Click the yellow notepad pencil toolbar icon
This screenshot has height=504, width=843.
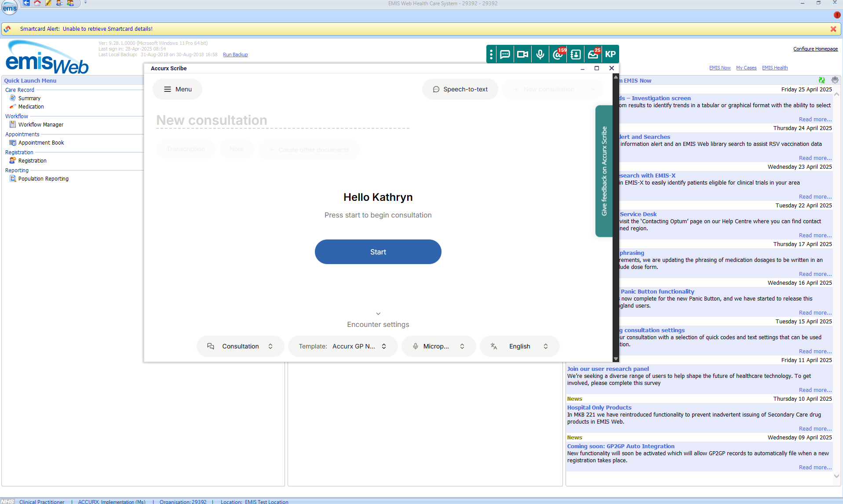coord(48,3)
